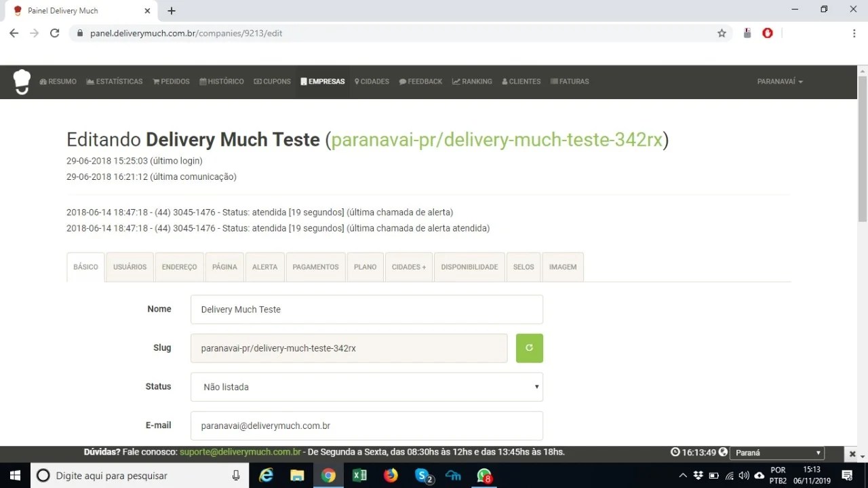Click the E-mail input field
Screen dimensions: 868x488
(367, 426)
